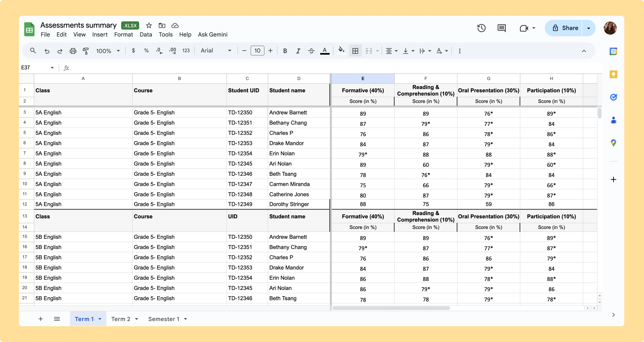
Task: Open the 123 number format menu
Action: [x=186, y=51]
